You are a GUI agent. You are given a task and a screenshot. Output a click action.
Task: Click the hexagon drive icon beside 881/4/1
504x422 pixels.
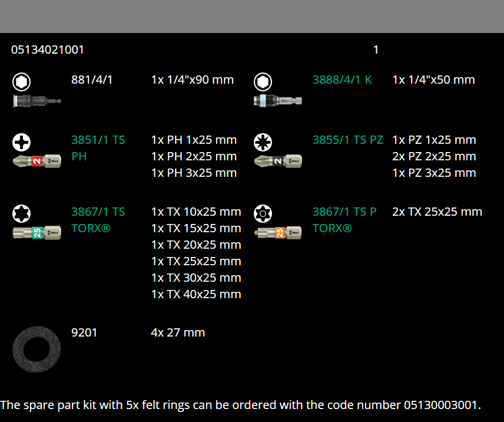point(22,82)
